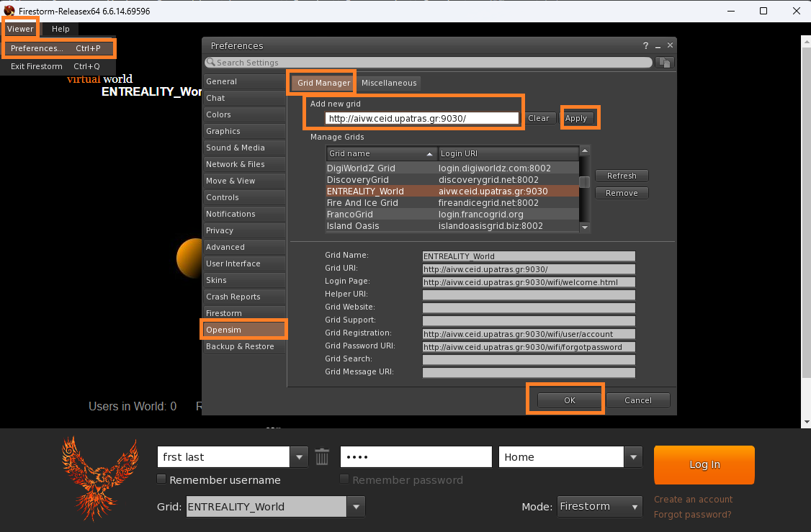
Task: Click the grid list scroll-up arrow
Action: click(584, 151)
